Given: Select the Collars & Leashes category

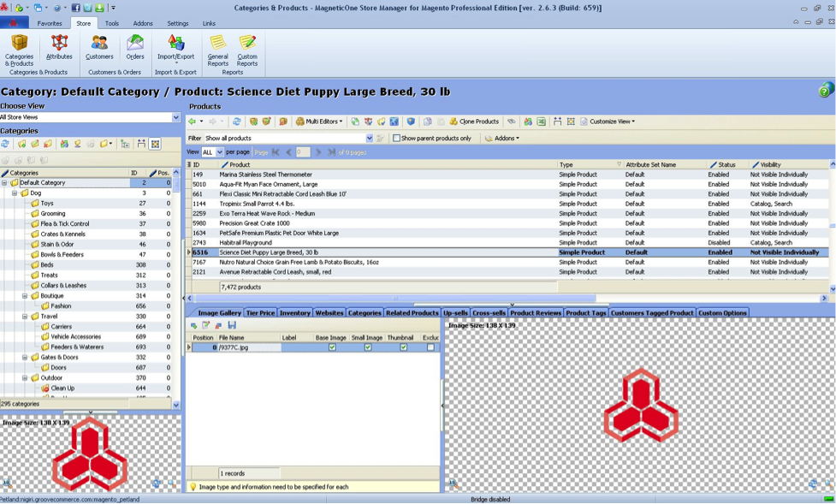Looking at the screenshot, I should click(x=63, y=285).
